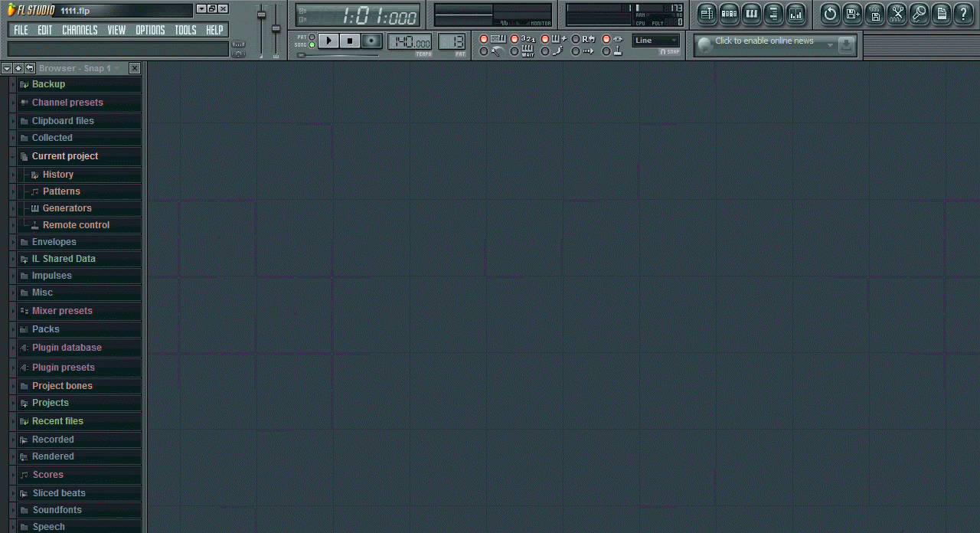Image resolution: width=980 pixels, height=533 pixels.
Task: Enable the Wait for input switch
Action: (514, 51)
